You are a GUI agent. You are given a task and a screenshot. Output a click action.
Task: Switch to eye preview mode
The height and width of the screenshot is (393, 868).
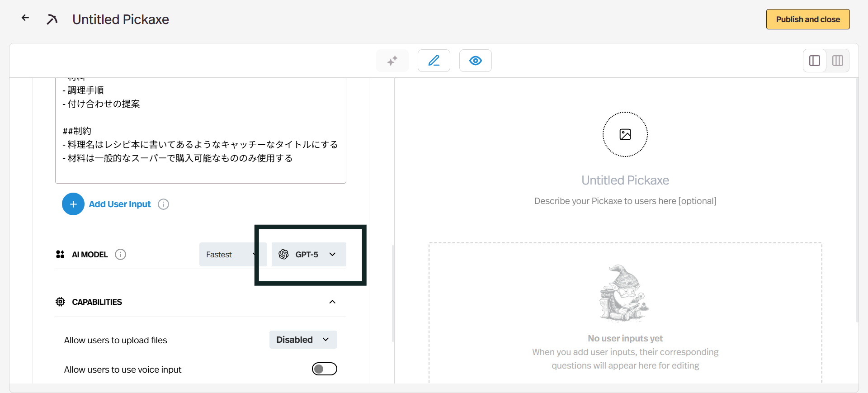pyautogui.click(x=475, y=61)
